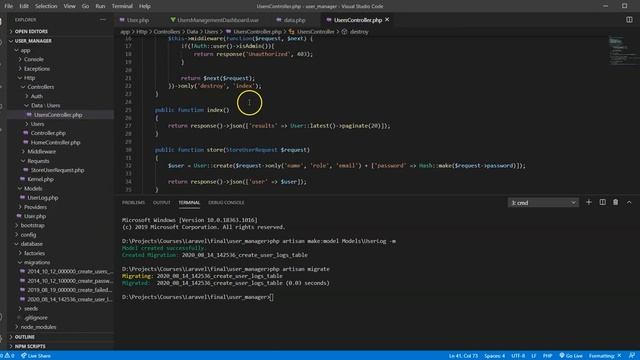Collapse the migrations folder
The image size is (640, 360).
point(37,262)
